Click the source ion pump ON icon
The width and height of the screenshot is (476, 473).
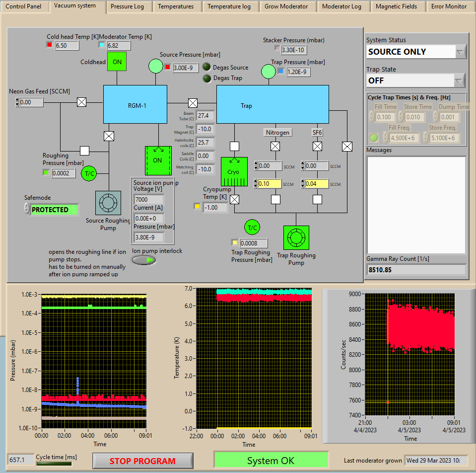[157, 160]
